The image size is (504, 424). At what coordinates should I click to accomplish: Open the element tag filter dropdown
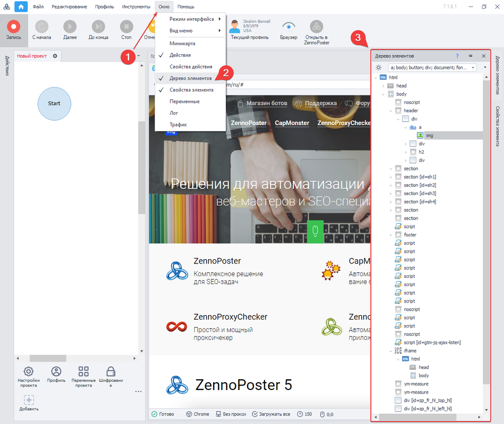(473, 67)
